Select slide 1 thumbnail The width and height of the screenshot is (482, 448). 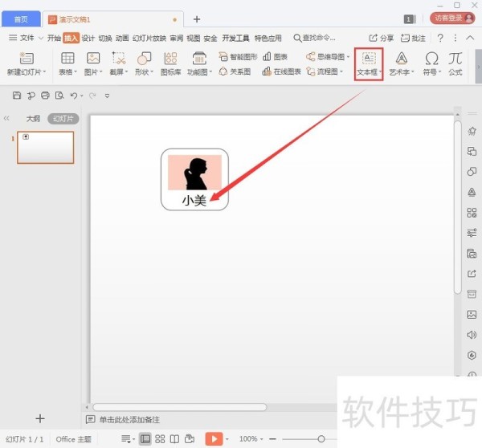pyautogui.click(x=46, y=148)
